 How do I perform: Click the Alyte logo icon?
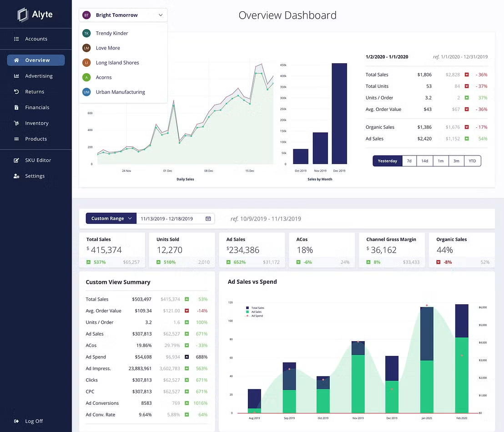(22, 15)
